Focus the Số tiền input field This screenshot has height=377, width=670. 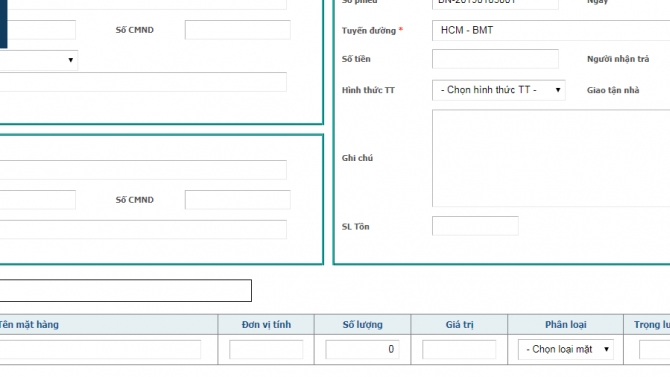[495, 59]
